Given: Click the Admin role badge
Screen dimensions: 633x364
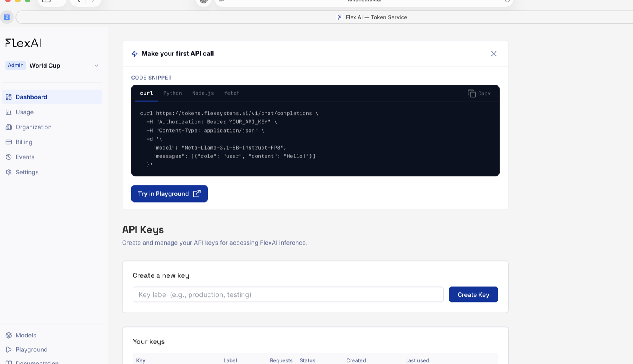Looking at the screenshot, I should pyautogui.click(x=16, y=65).
